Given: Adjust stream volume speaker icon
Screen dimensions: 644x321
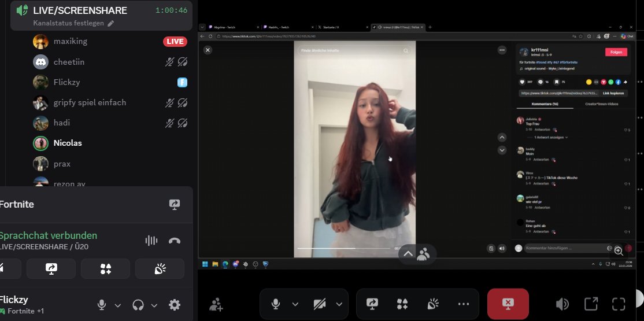Looking at the screenshot, I should coord(562,304).
